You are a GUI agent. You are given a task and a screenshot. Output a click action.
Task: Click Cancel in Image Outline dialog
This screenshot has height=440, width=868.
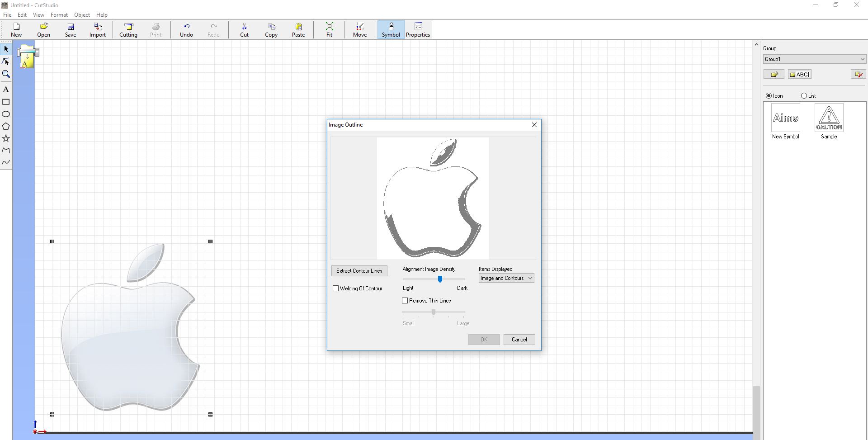519,340
